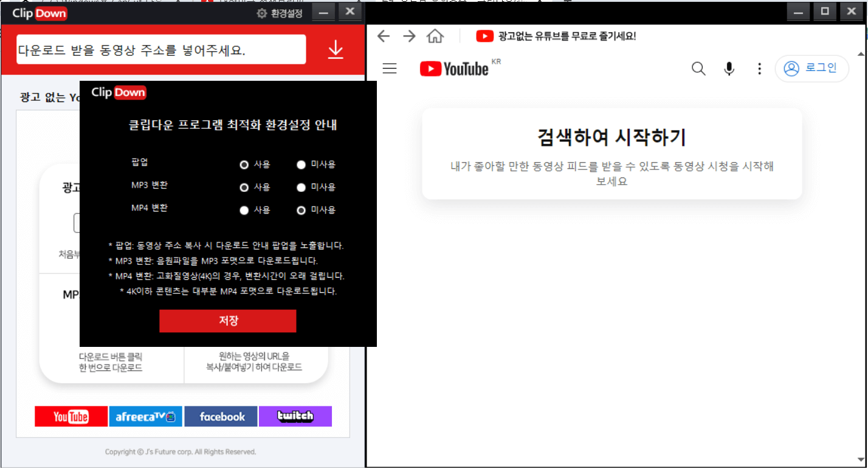The image size is (868, 469).
Task: Go back in the embedded browser
Action: click(x=383, y=36)
